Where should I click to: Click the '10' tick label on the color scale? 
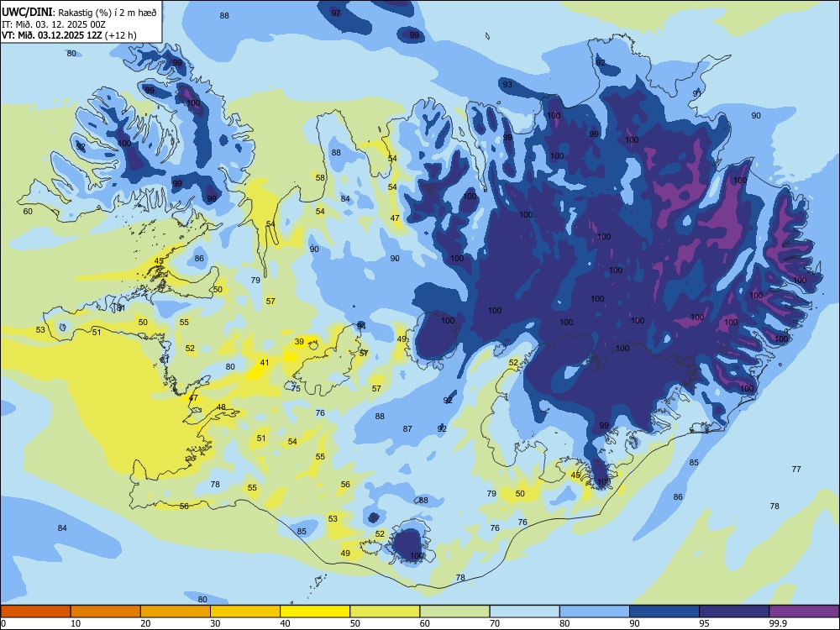tap(76, 623)
